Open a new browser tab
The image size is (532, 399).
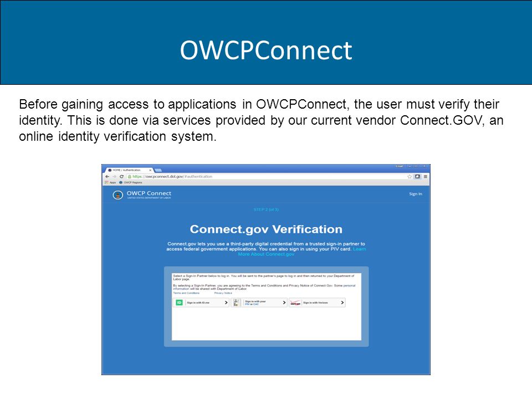(158, 170)
